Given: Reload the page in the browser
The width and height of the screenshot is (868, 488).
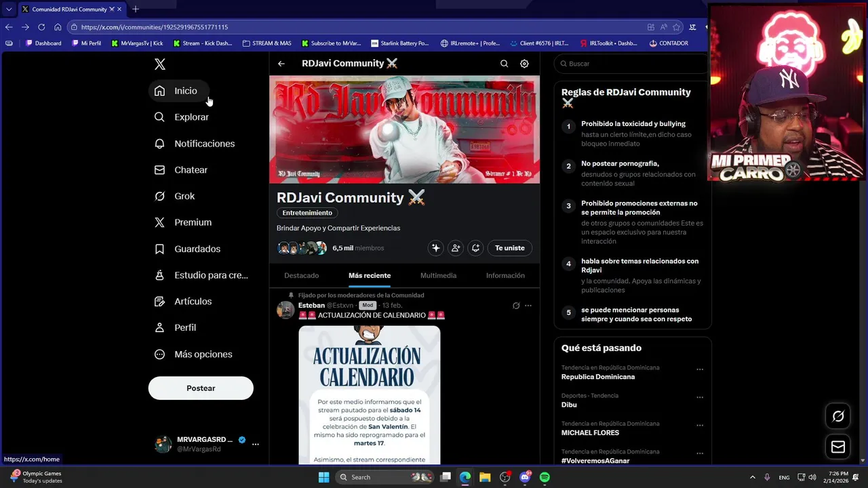Looking at the screenshot, I should [41, 27].
